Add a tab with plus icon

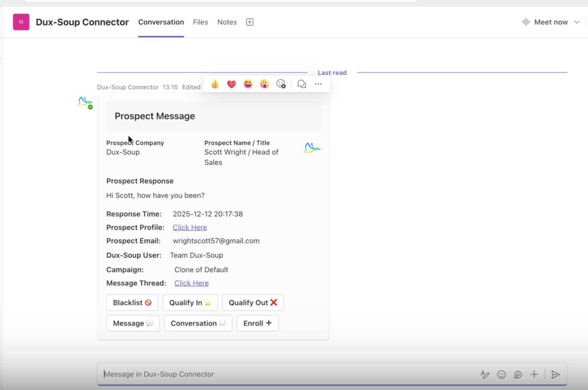coord(250,22)
